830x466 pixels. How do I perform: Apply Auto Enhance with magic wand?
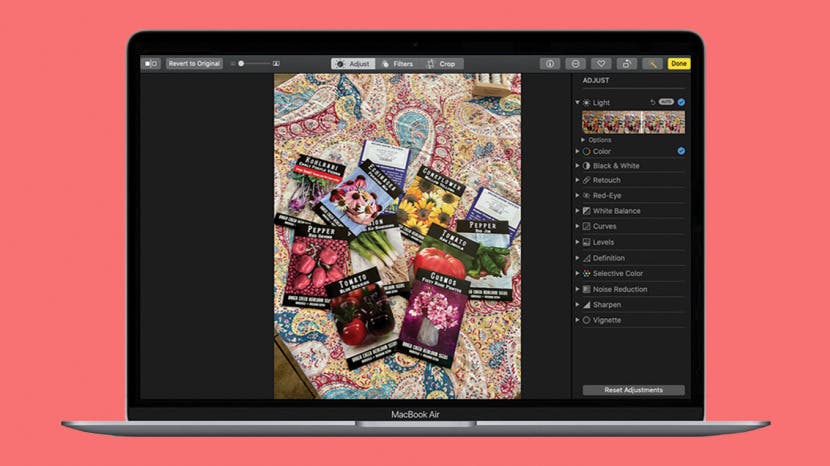tap(653, 64)
